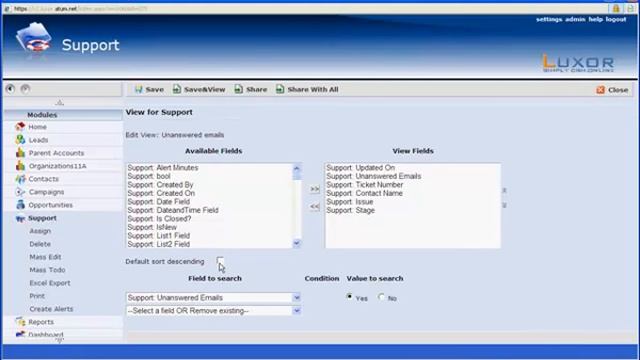The image size is (640, 360).
Task: Click the Support module icon in sidebar
Action: [20, 218]
